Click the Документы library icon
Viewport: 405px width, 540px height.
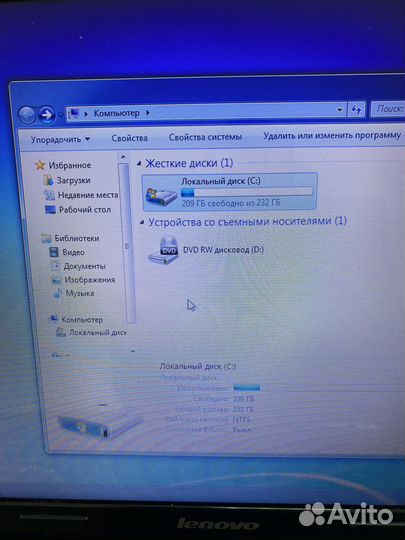[56, 266]
